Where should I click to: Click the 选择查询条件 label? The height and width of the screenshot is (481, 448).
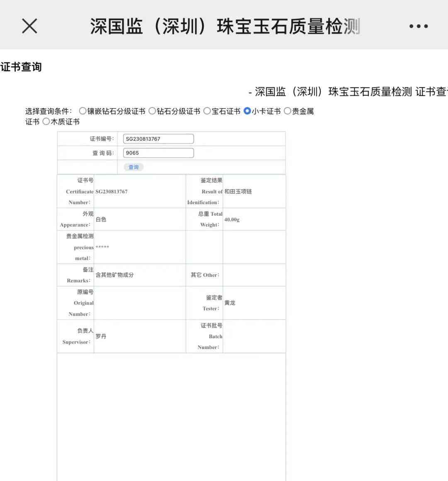[x=49, y=111]
